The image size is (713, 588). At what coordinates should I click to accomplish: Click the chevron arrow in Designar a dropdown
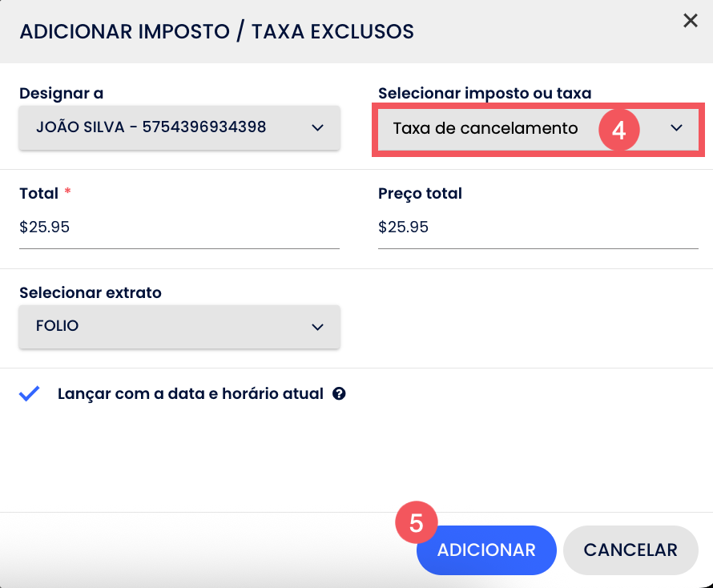(x=317, y=127)
